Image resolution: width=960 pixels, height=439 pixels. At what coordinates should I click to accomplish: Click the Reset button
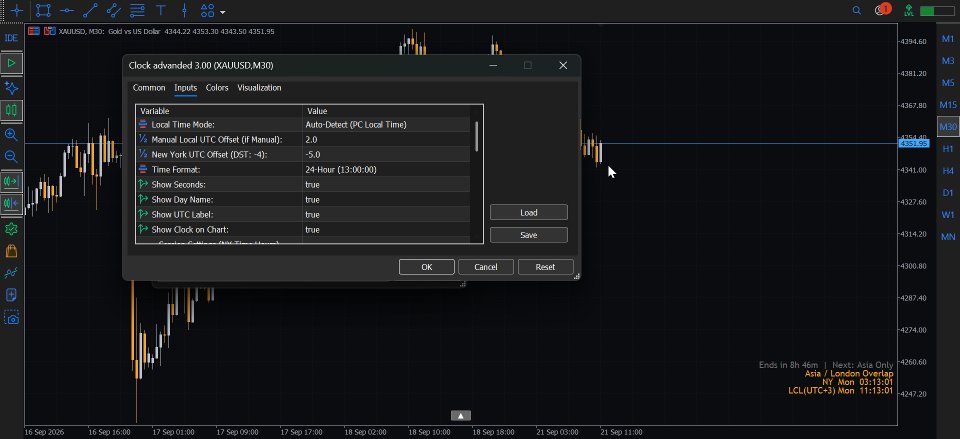pos(546,267)
